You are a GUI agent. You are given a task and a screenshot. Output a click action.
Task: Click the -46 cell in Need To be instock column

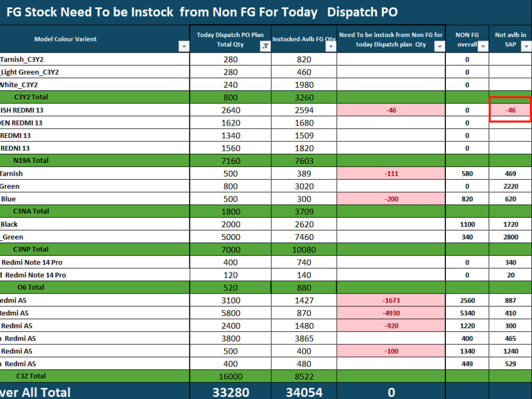tap(391, 110)
